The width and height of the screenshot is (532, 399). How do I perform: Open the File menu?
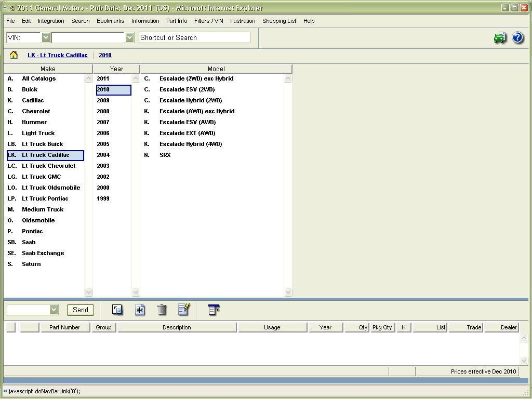pyautogui.click(x=10, y=21)
